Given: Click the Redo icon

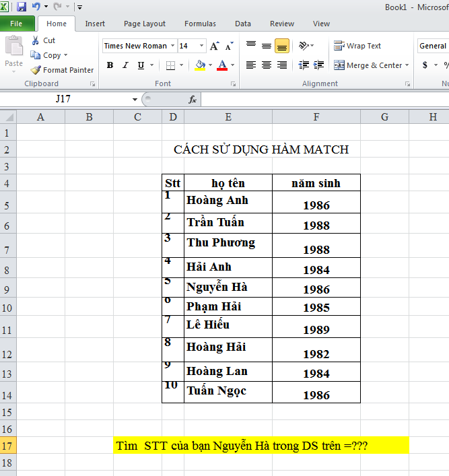Looking at the screenshot, I should 57,6.
